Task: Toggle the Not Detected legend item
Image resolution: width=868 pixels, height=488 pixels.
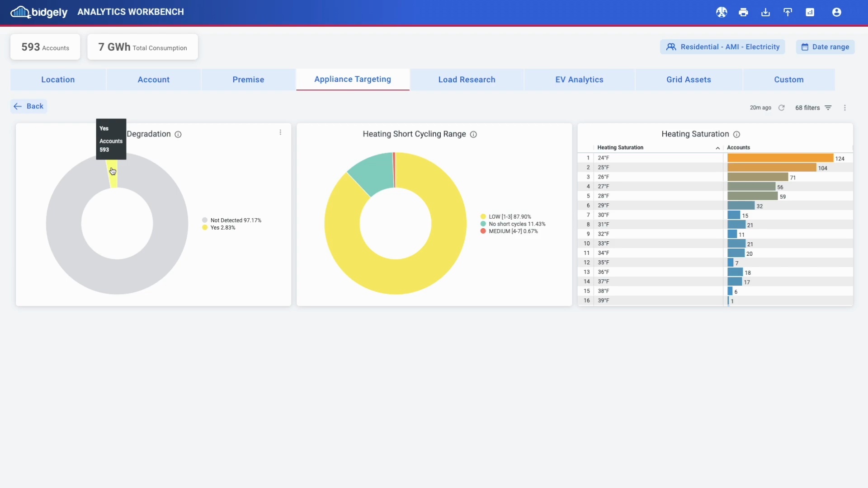Action: pyautogui.click(x=235, y=220)
